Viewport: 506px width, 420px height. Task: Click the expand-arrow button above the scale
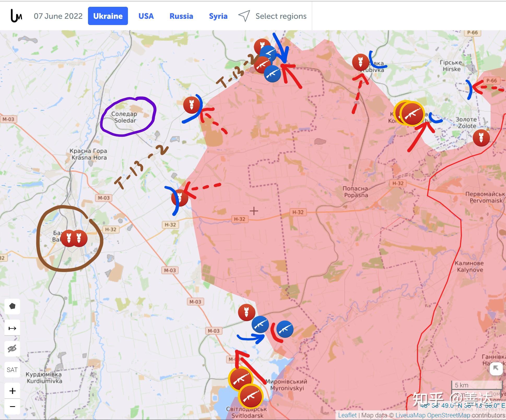pos(496,369)
